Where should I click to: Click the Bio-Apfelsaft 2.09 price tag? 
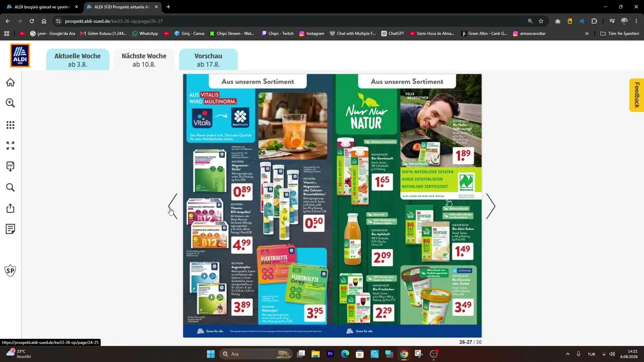pos(382,257)
